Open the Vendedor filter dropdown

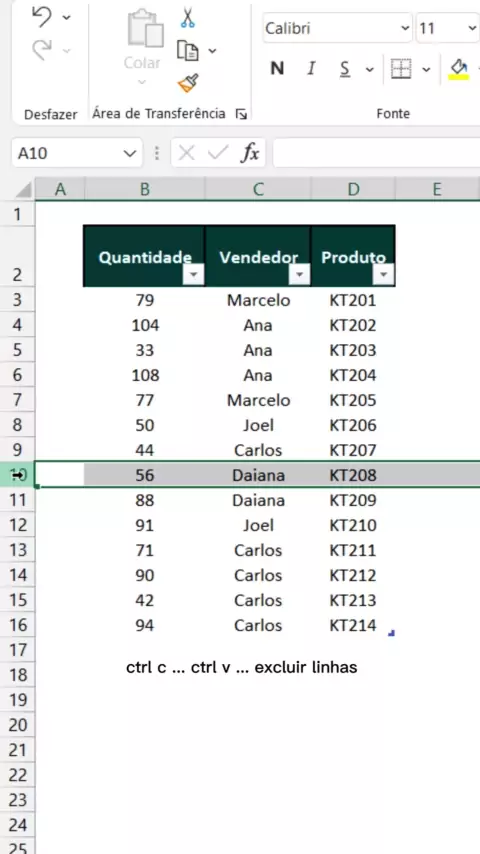[299, 276]
